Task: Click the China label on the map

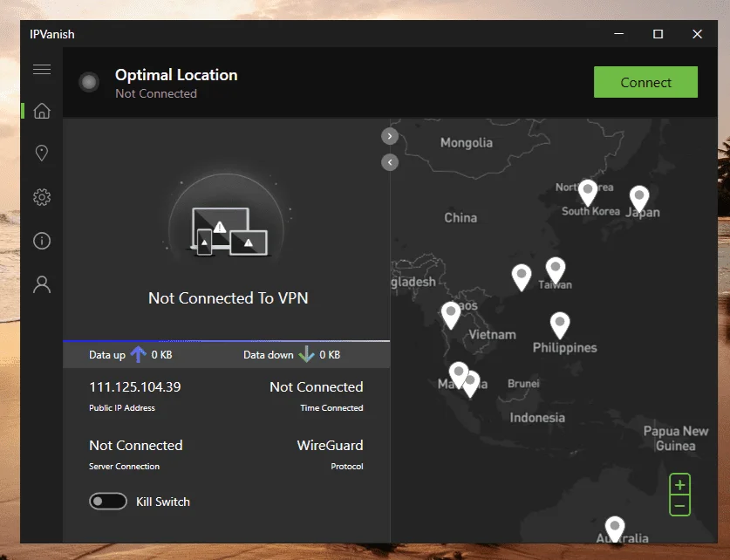Action: [461, 218]
